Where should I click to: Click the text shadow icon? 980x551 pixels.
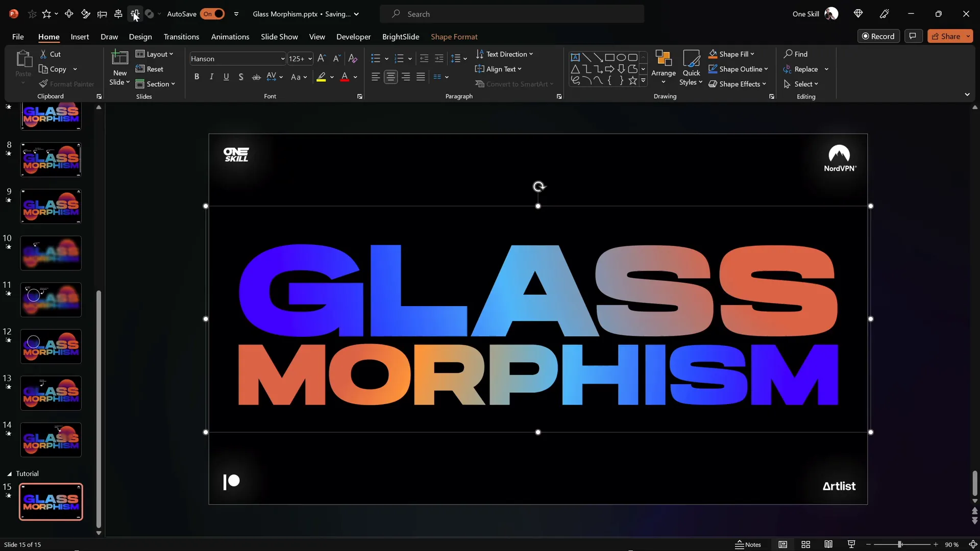241,77
